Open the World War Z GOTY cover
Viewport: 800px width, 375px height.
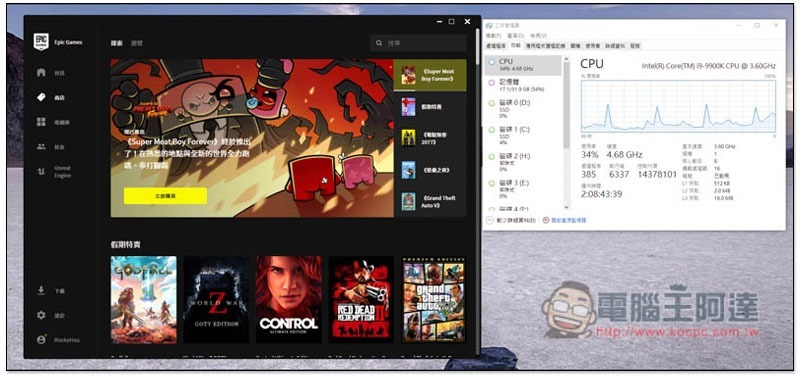pyautogui.click(x=216, y=299)
